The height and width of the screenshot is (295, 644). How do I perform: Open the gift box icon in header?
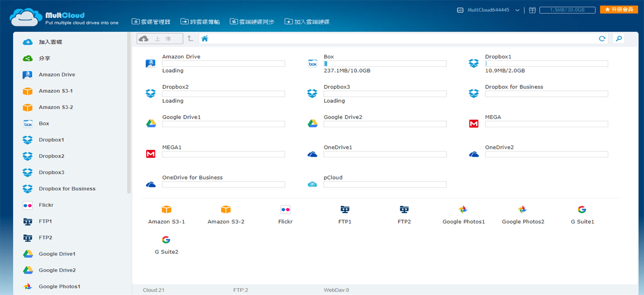click(532, 10)
